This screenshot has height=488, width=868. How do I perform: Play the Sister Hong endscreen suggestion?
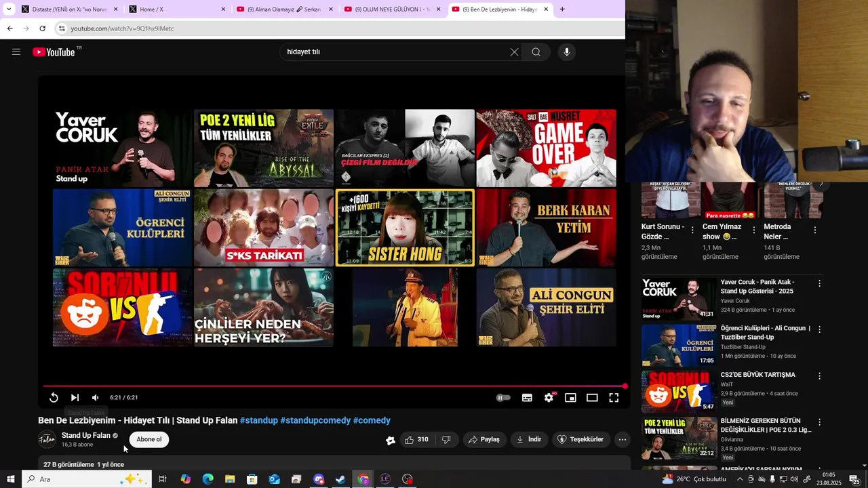[x=405, y=228]
